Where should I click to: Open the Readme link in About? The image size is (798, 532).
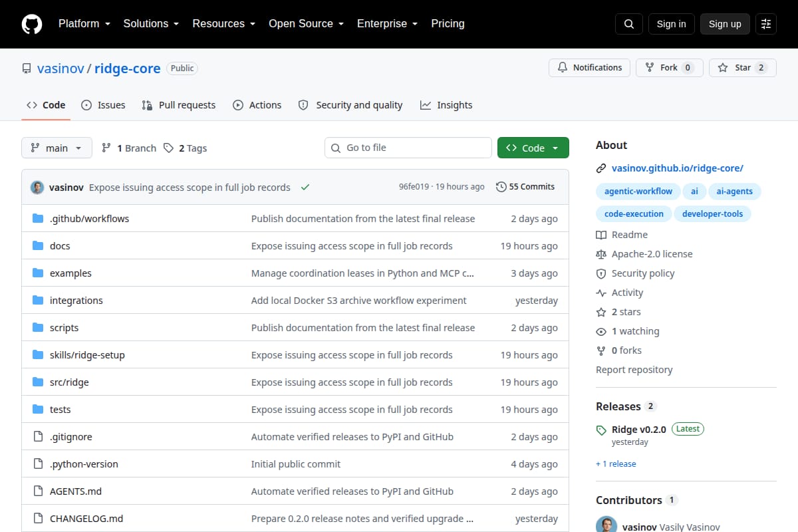[x=622, y=235]
